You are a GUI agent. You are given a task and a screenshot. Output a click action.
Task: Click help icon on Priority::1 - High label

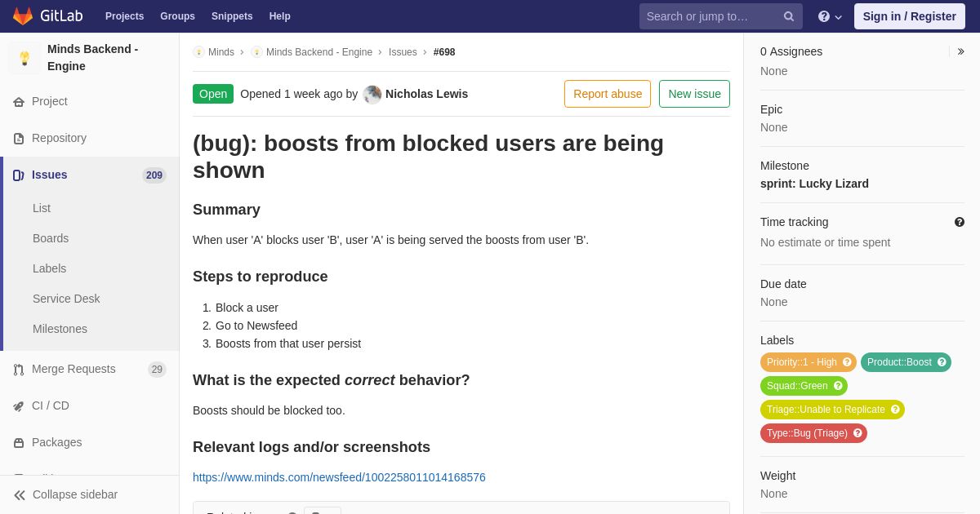(x=847, y=362)
